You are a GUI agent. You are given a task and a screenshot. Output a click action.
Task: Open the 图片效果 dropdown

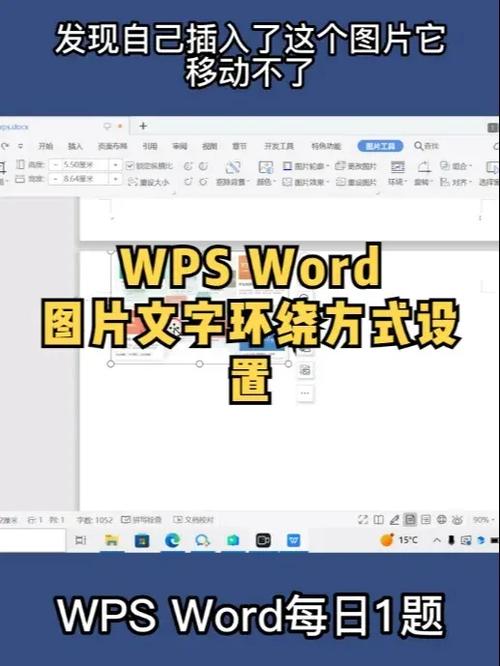pos(307,182)
